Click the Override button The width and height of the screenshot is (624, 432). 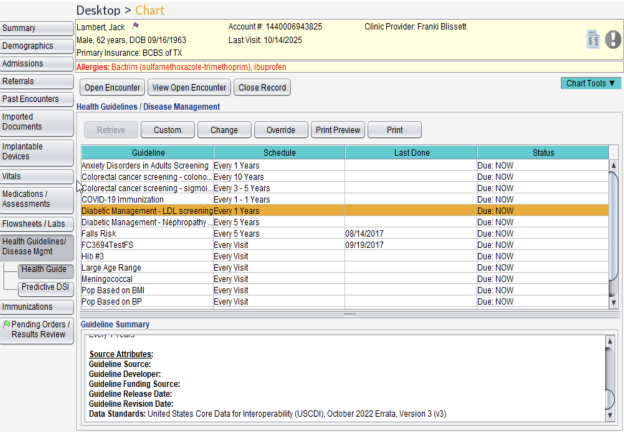click(280, 130)
